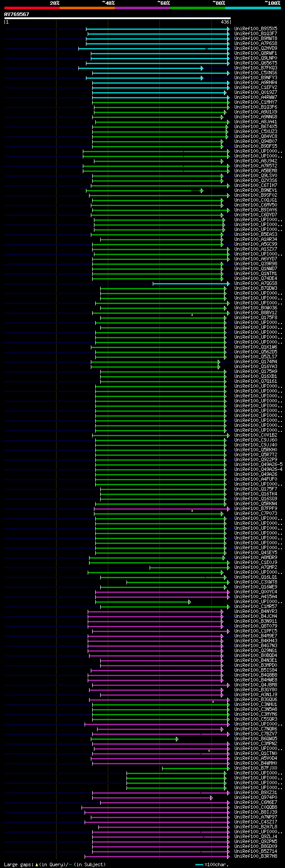Select hit label UniRef100_A8JA41
Viewport: 285px width, 868px height.
click(256, 122)
